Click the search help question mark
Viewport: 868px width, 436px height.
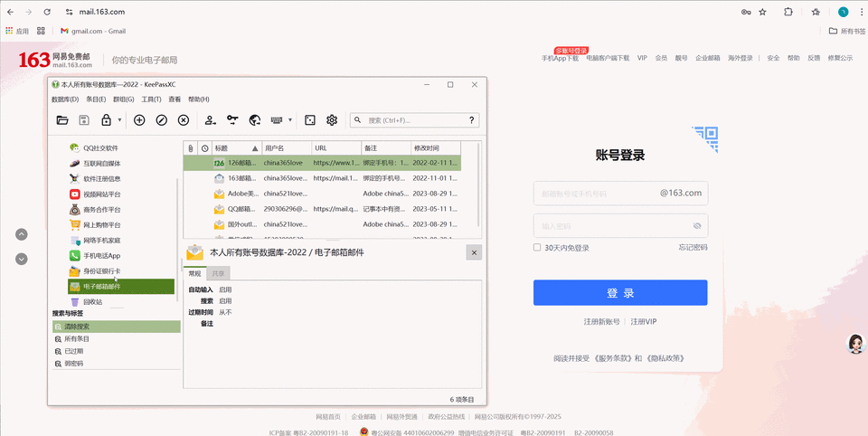(x=472, y=119)
